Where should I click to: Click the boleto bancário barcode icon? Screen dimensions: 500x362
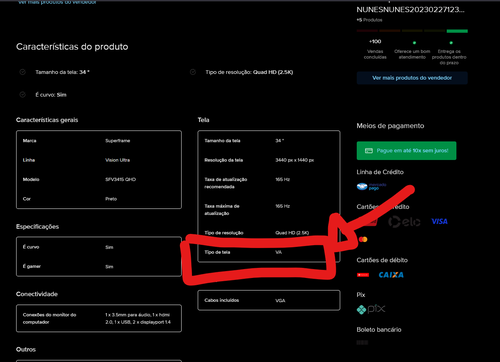tap(362, 342)
